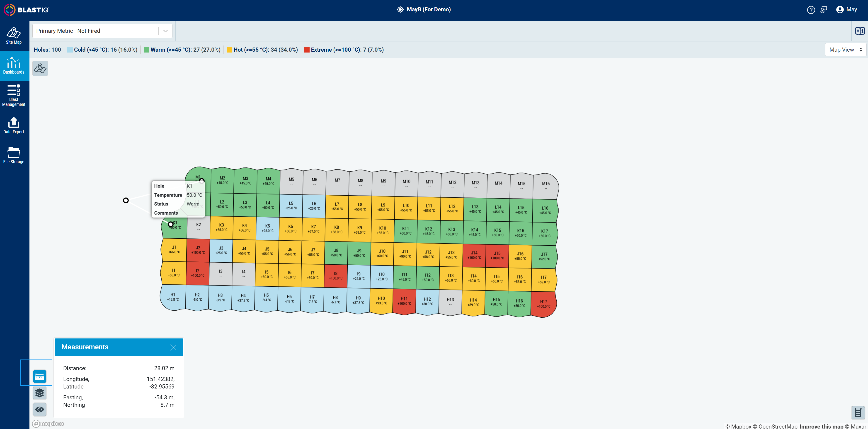
Task: Select hole K2 with no reading
Action: coord(199,227)
